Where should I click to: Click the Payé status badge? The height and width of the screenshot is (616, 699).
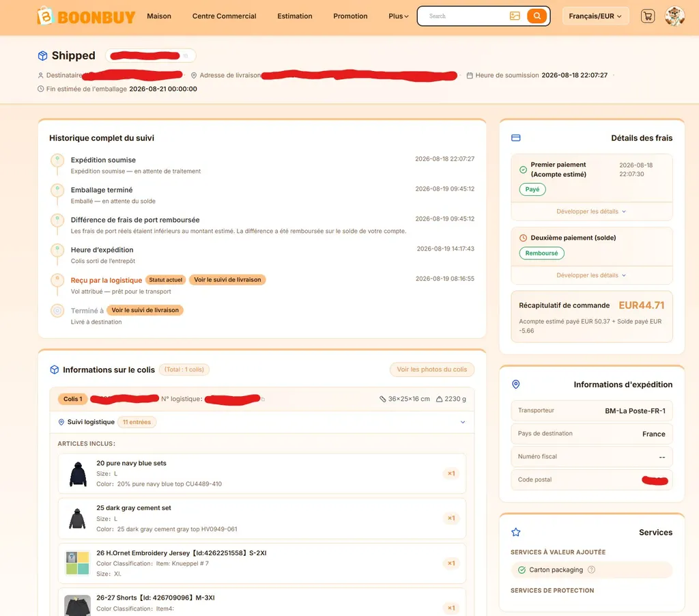coord(532,189)
